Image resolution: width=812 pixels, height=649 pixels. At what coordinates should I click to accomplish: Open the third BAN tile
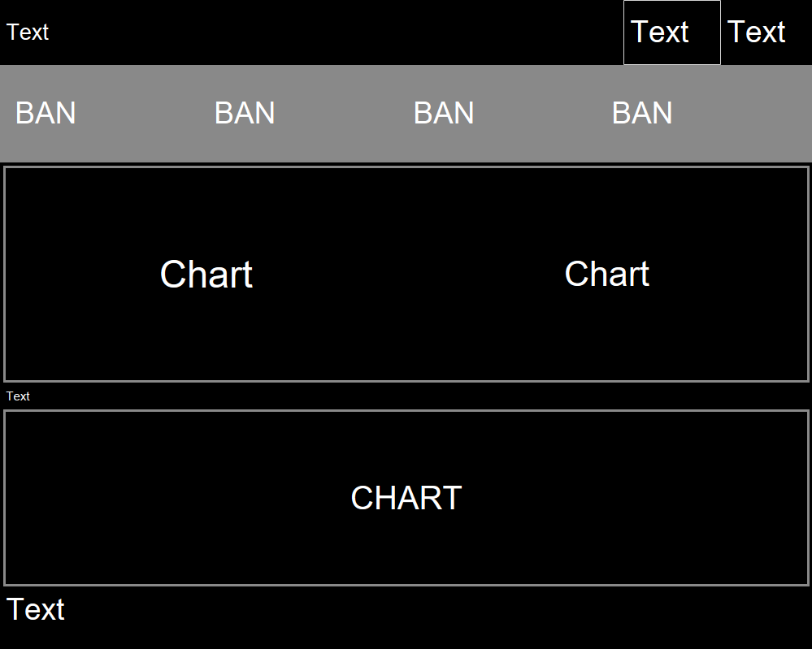click(444, 113)
